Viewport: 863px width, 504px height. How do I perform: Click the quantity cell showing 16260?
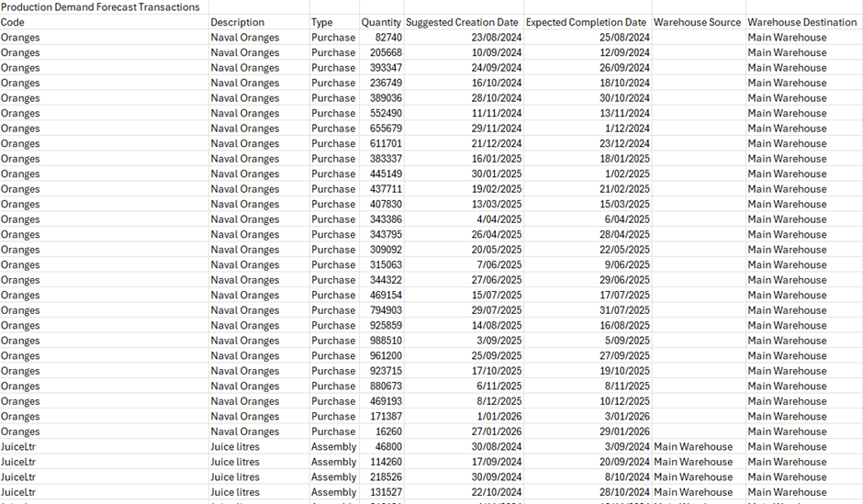click(x=388, y=431)
